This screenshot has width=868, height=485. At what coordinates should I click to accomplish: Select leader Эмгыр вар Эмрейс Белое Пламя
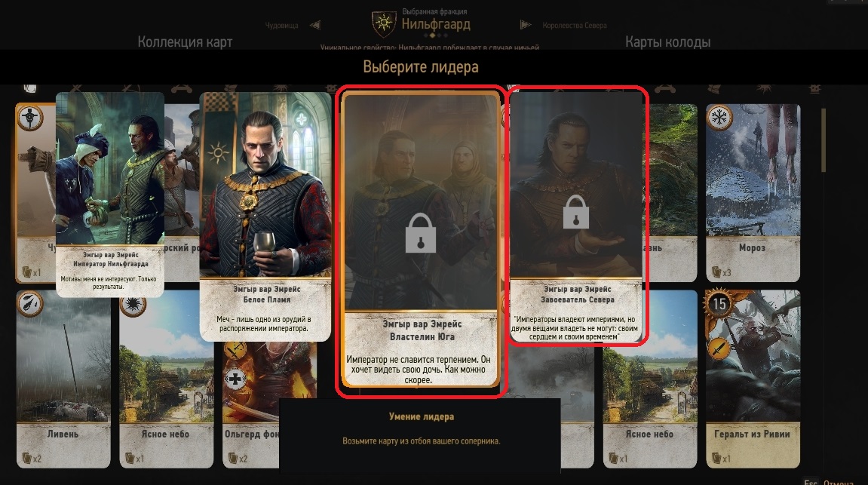point(265,216)
